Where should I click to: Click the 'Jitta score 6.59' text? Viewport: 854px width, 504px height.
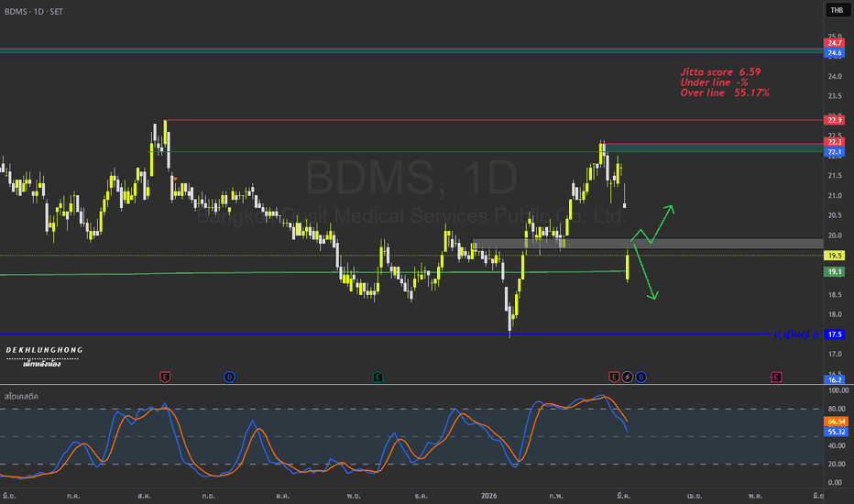pos(720,71)
